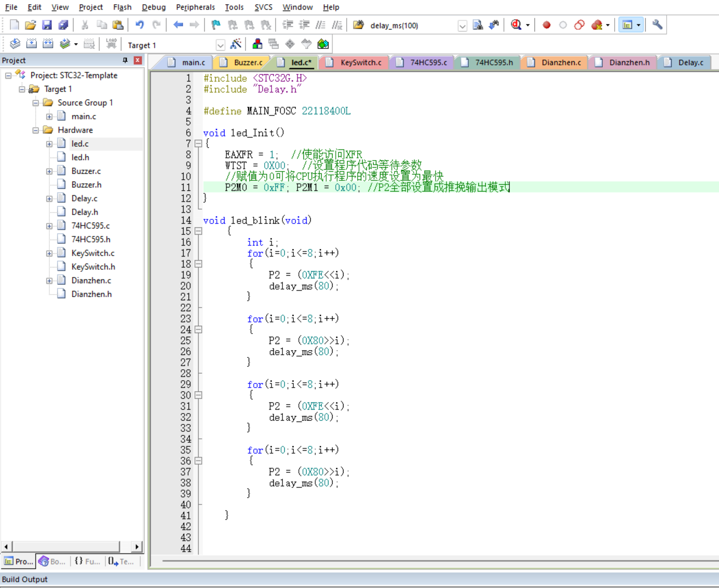Open Options for Target magic wand
Screen dimensions: 719x588
click(236, 44)
